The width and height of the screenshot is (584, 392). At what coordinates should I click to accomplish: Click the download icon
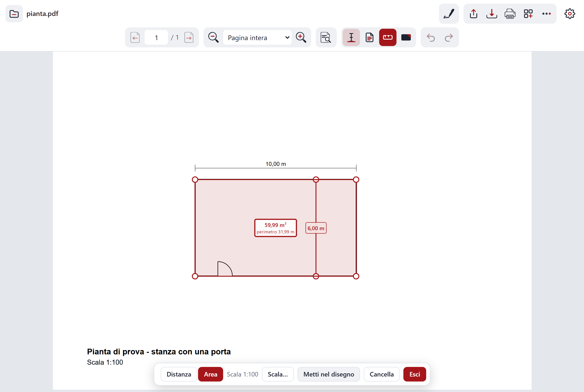point(492,14)
